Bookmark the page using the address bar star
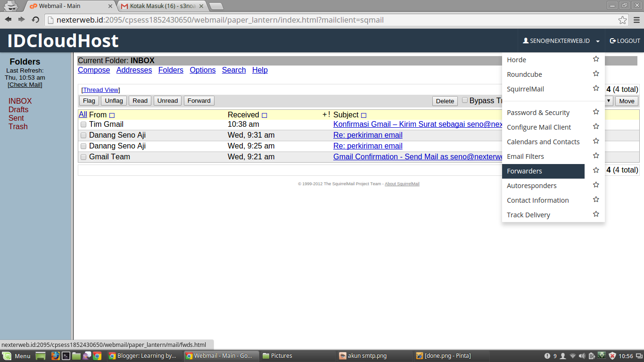Image resolution: width=644 pixels, height=362 pixels. 623,20
